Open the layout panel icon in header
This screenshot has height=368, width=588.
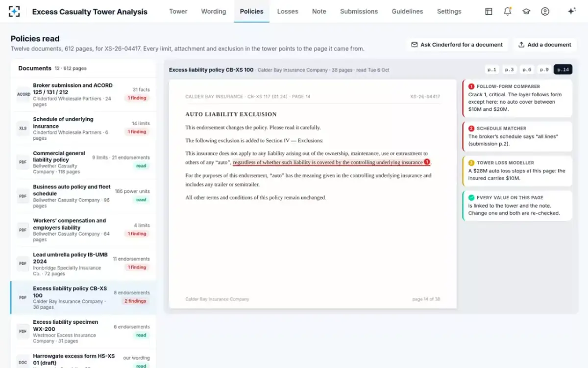pyautogui.click(x=489, y=11)
